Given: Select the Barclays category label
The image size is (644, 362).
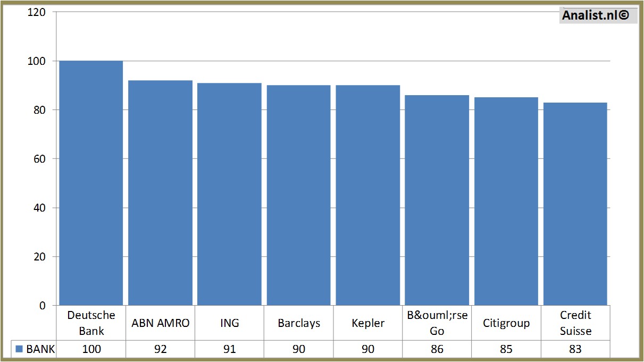Looking at the screenshot, I should click(299, 323).
